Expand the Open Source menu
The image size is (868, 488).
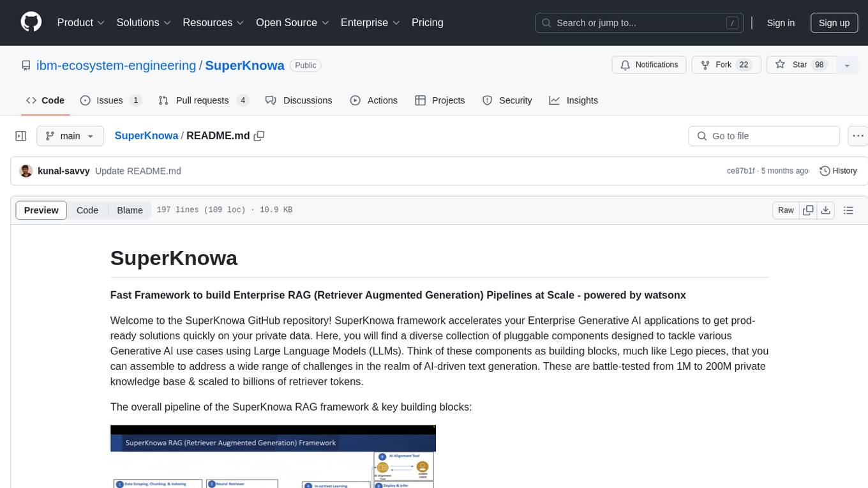292,22
